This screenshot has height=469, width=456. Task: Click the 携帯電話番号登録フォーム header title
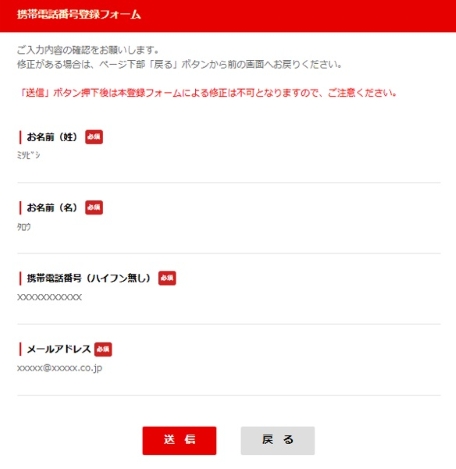point(79,15)
